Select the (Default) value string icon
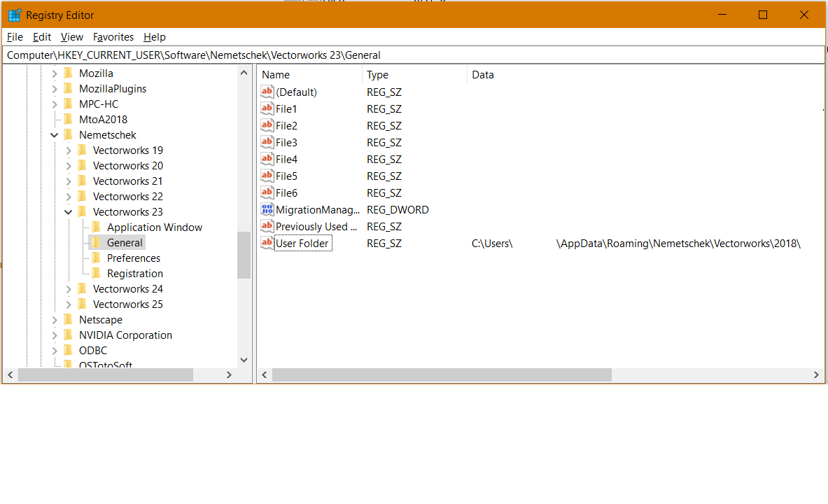Screen dimensions: 828x504 [x=267, y=92]
